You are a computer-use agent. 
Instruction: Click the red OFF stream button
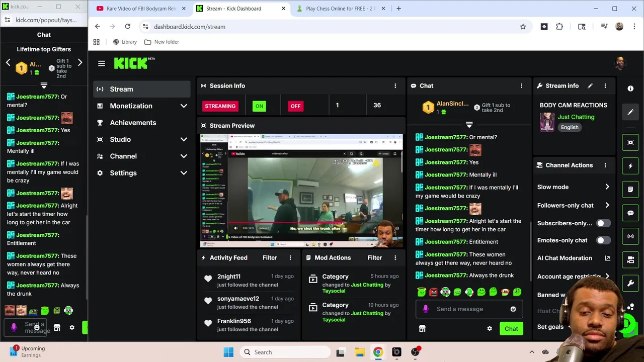295,106
